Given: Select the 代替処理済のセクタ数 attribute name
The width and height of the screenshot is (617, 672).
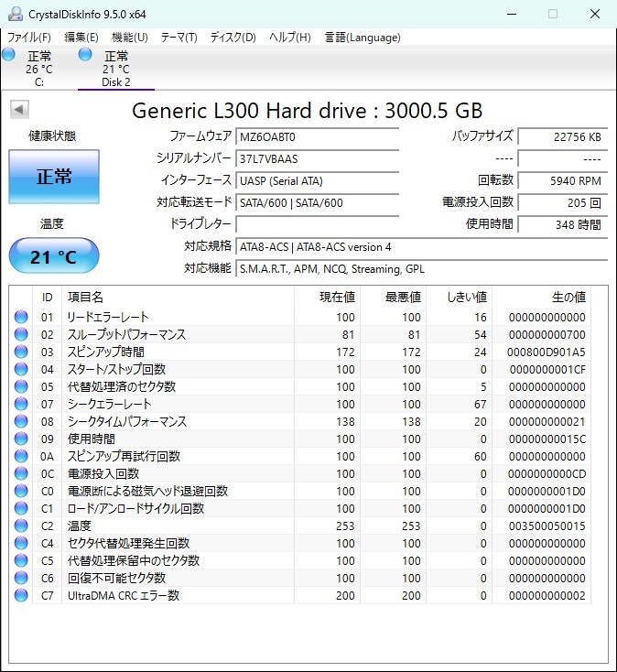Looking at the screenshot, I should coord(122,386).
